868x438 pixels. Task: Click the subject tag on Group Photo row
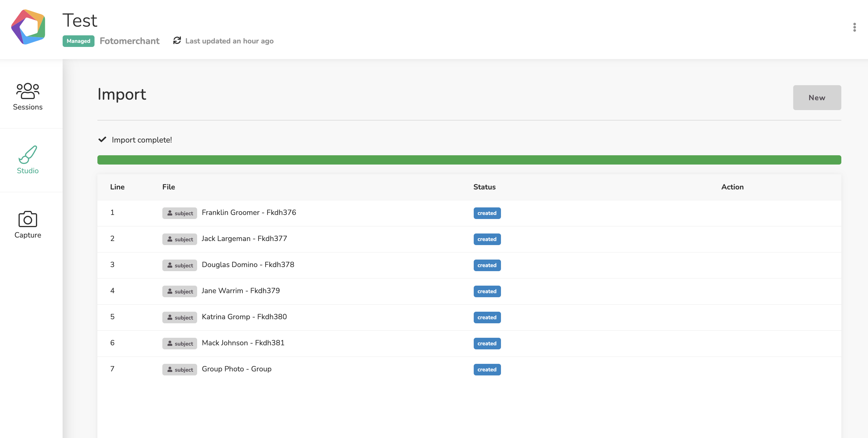coord(179,369)
